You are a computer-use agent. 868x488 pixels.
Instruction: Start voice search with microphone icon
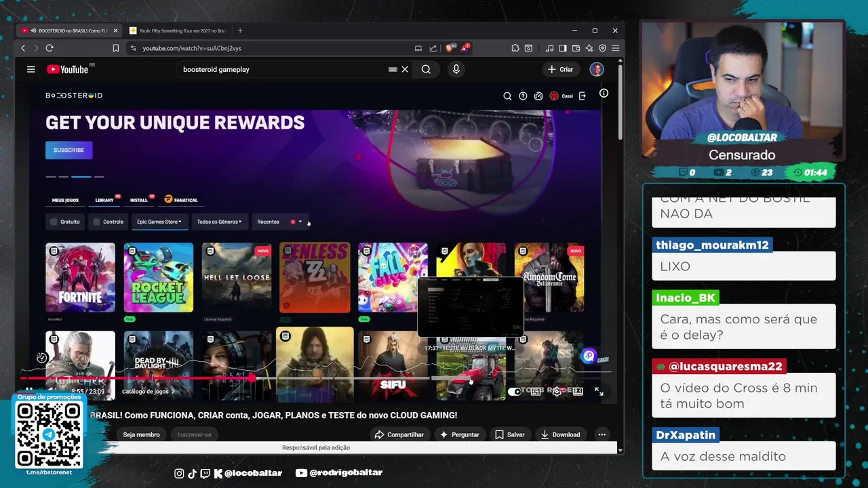pyautogui.click(x=456, y=69)
